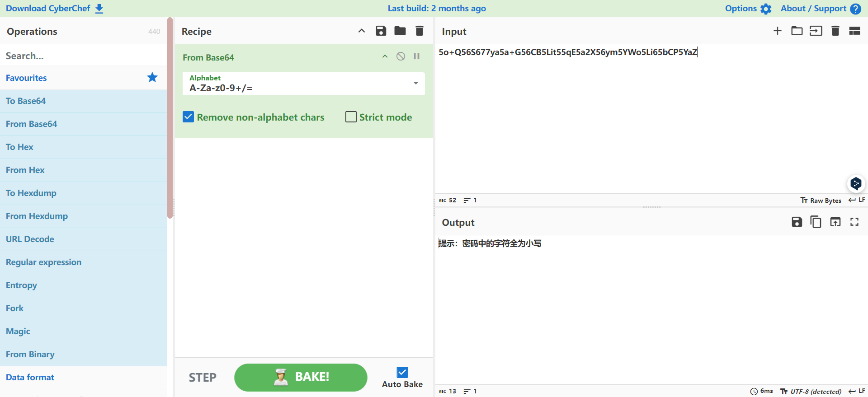This screenshot has width=868, height=397.
Task: Select Magic operation
Action: tap(84, 331)
